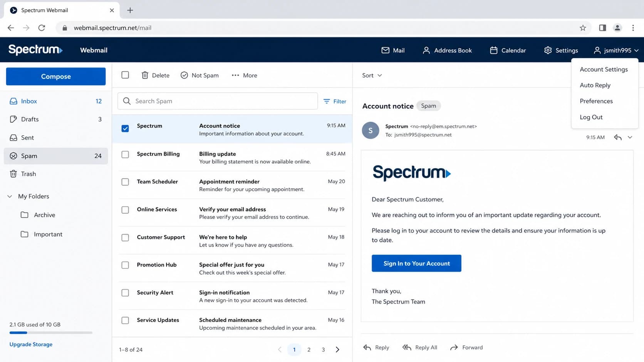
Task: Uncheck the Spectrum Account notice message
Action: pyautogui.click(x=125, y=128)
